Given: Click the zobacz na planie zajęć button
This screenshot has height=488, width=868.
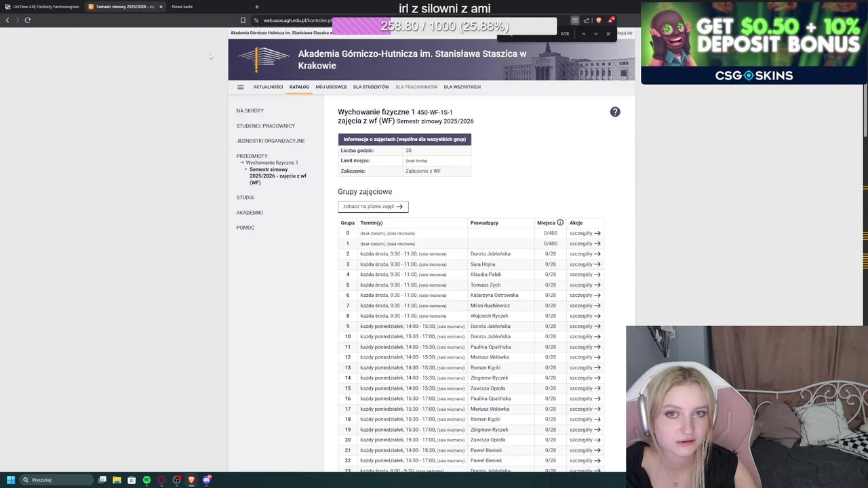Looking at the screenshot, I should 373,207.
